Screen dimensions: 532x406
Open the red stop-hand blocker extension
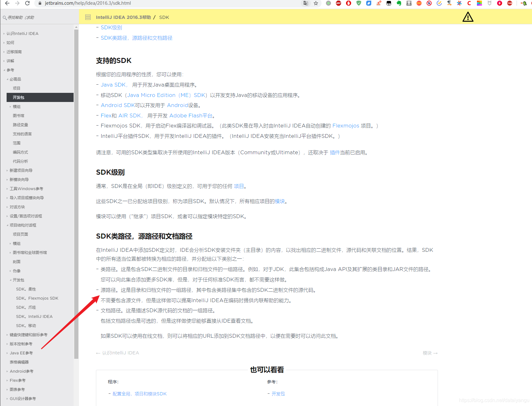pyautogui.click(x=349, y=3)
